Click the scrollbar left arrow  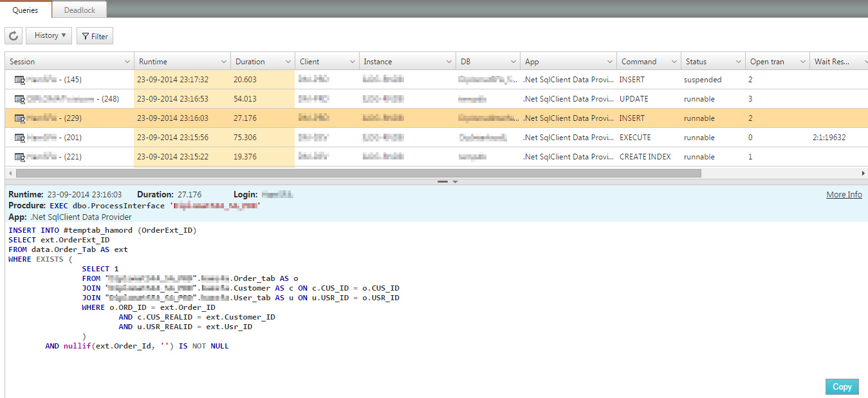(10, 173)
